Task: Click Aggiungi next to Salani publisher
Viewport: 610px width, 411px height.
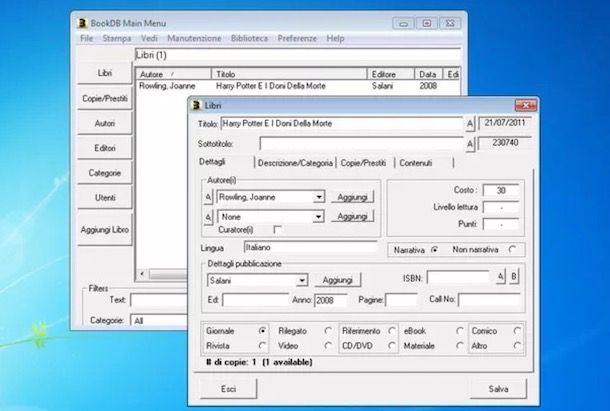Action: pyautogui.click(x=338, y=280)
